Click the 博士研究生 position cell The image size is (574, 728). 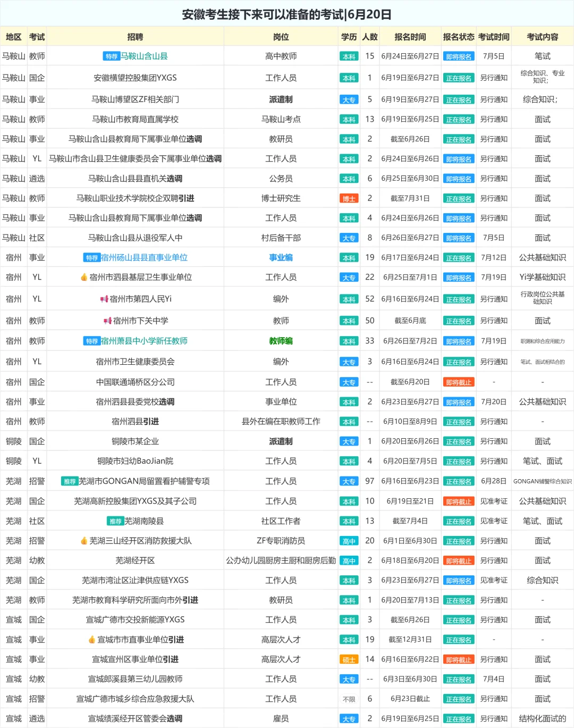pos(281,198)
